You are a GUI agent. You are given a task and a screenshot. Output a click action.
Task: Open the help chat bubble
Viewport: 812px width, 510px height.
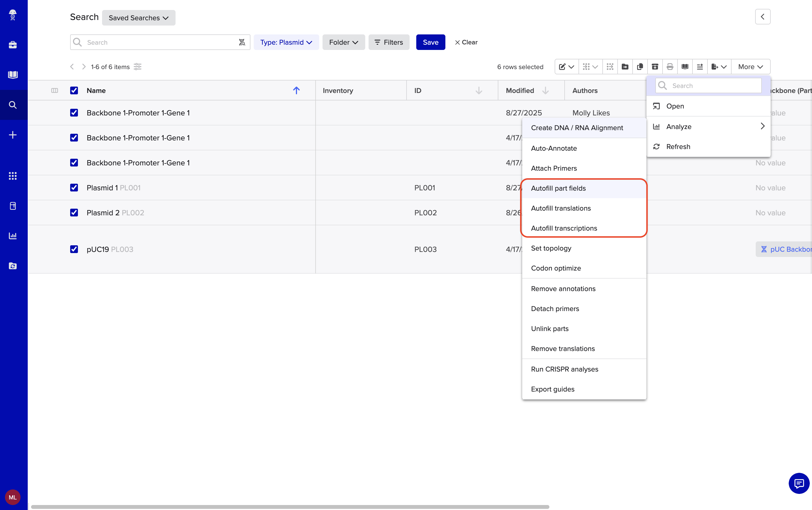tap(798, 484)
